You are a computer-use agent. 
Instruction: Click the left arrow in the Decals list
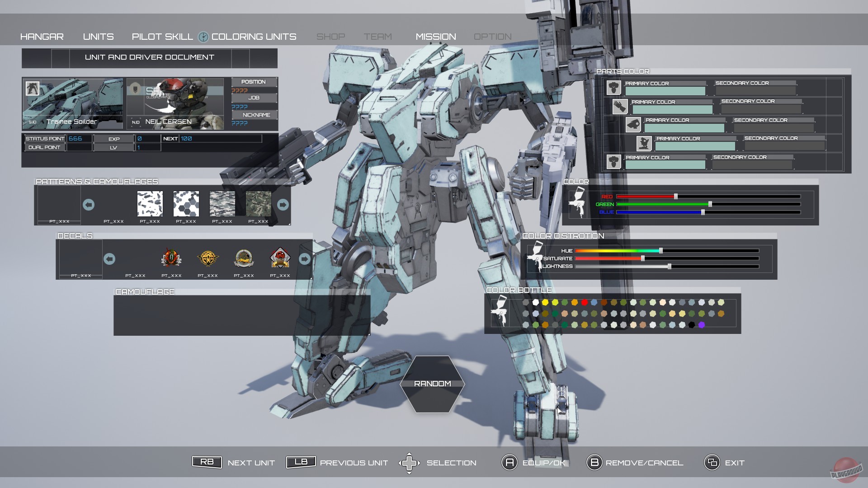coord(110,259)
